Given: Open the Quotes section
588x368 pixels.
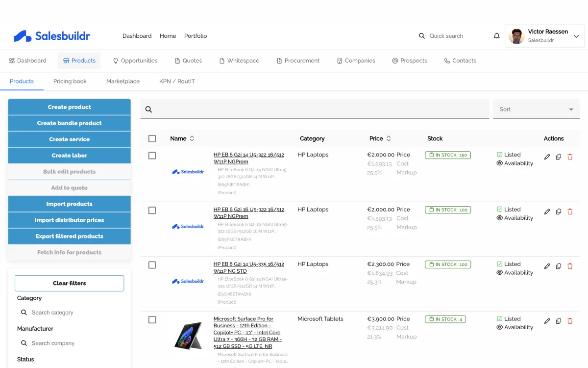Looking at the screenshot, I should pos(188,61).
